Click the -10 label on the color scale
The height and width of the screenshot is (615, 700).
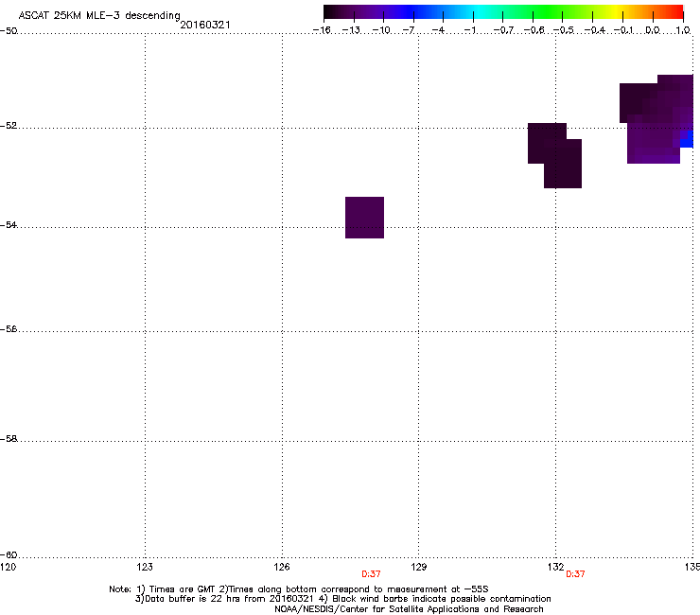tap(381, 30)
